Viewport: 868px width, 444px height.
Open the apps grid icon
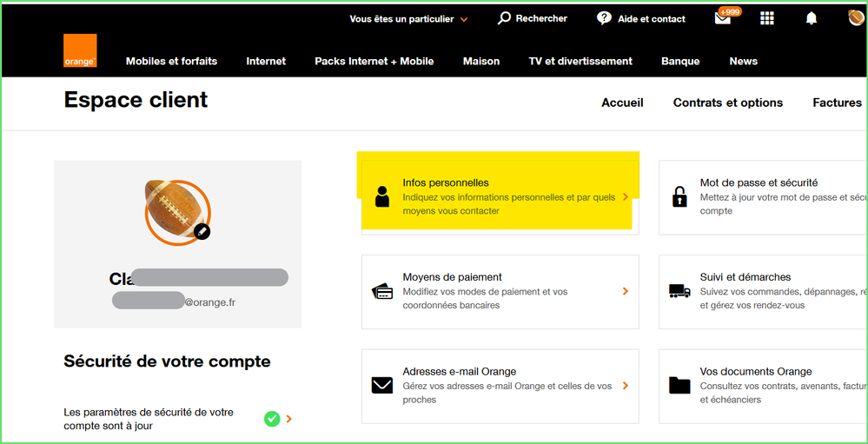[766, 18]
